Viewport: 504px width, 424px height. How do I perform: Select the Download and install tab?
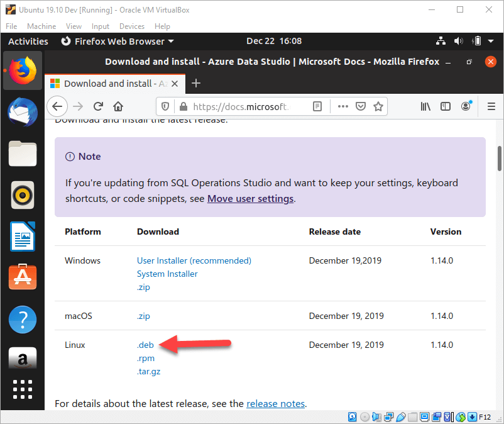115,84
